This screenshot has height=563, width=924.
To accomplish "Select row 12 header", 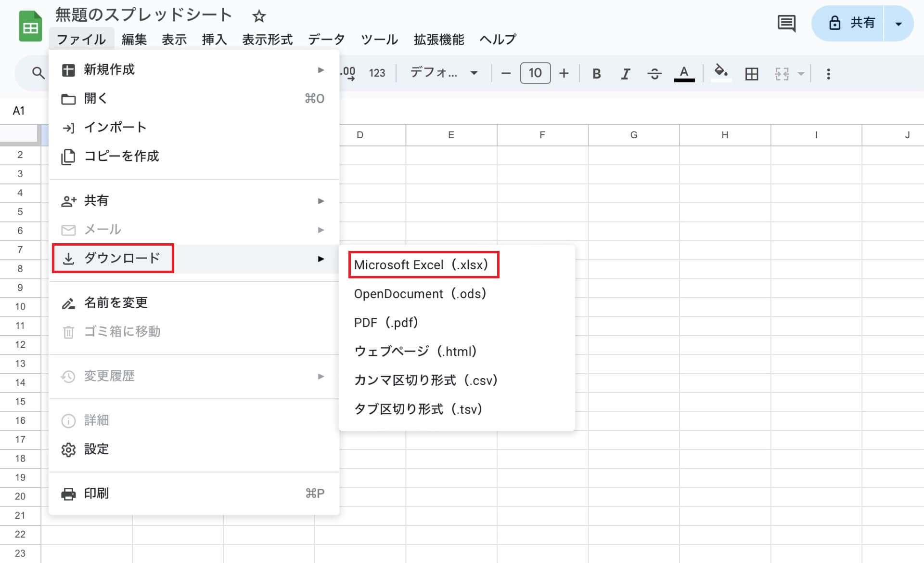I will pyautogui.click(x=20, y=345).
